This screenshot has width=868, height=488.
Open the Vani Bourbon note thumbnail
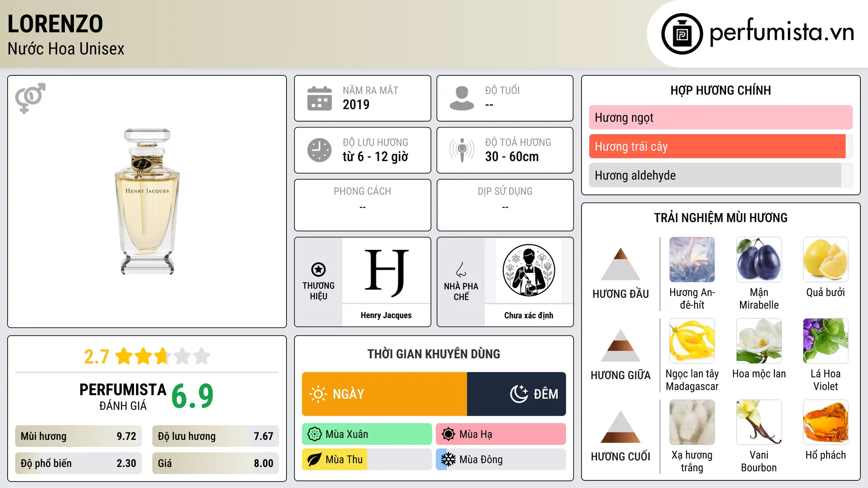coord(759,422)
